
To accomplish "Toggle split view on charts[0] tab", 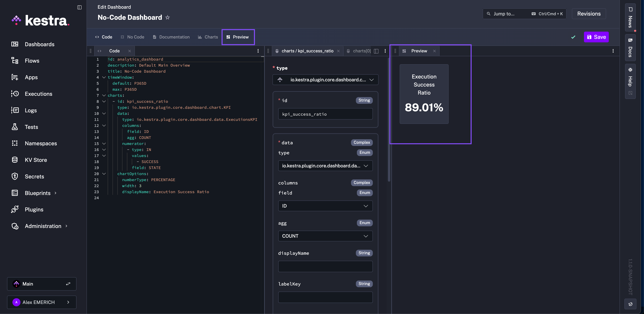I will pos(376,51).
